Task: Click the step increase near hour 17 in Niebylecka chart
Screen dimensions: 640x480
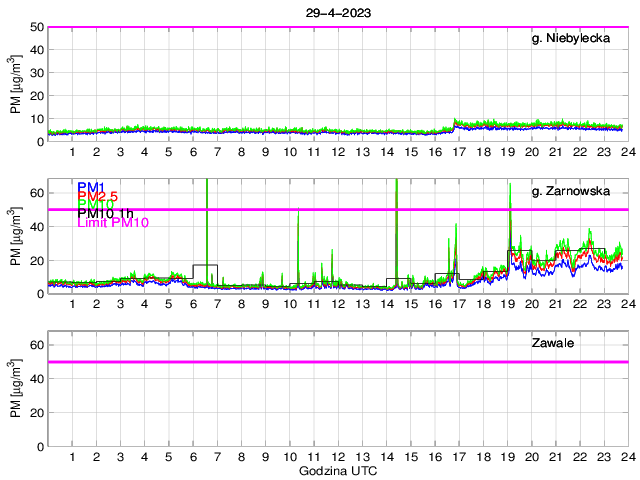Action: (x=455, y=123)
